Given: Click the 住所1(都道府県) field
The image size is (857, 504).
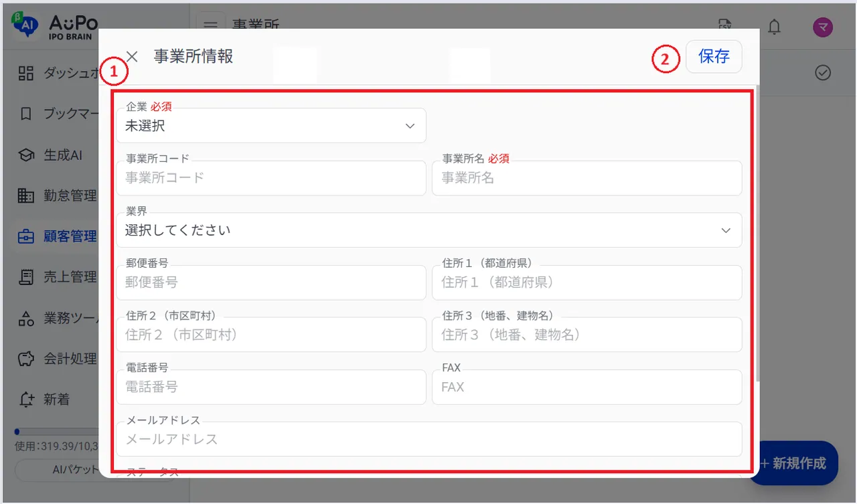Looking at the screenshot, I should (x=587, y=282).
